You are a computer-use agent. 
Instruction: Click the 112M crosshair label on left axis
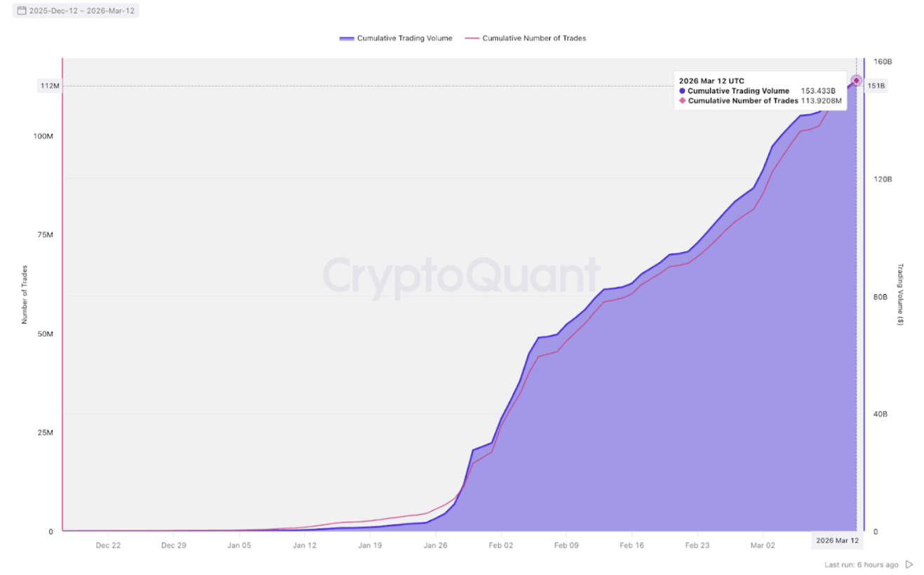click(x=50, y=86)
